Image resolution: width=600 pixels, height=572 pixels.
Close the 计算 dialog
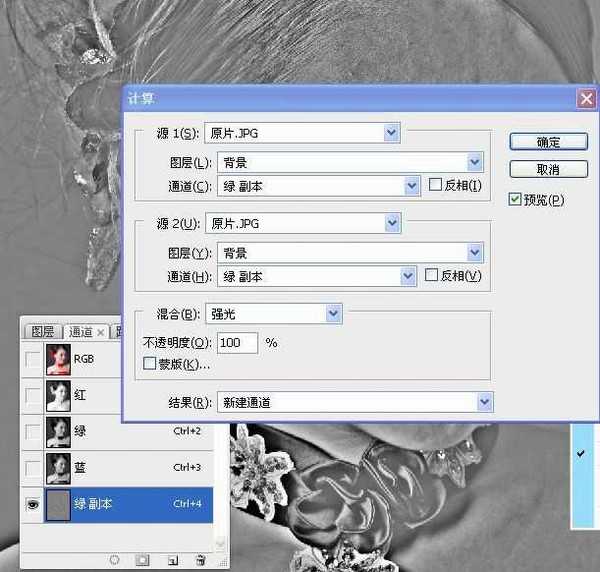(586, 98)
